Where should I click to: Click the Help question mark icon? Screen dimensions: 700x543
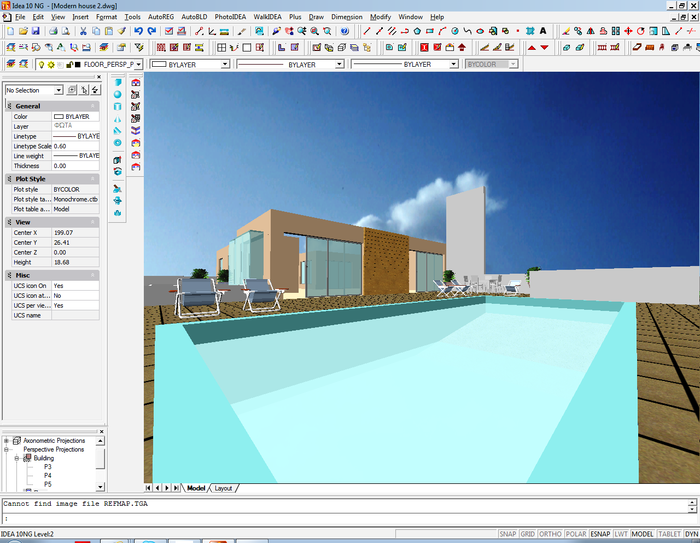[344, 31]
